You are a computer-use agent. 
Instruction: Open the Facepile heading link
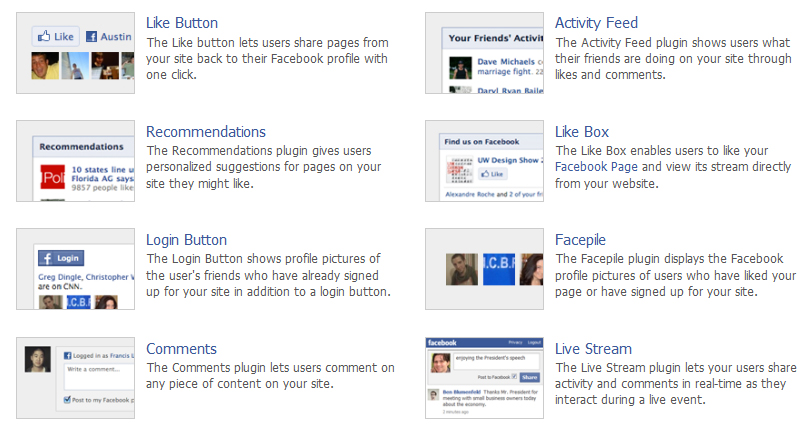[579, 240]
